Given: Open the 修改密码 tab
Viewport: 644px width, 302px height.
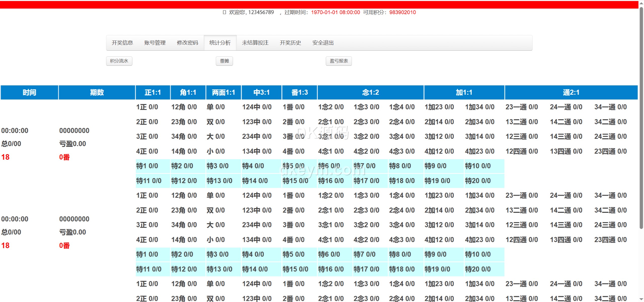Looking at the screenshot, I should click(187, 43).
